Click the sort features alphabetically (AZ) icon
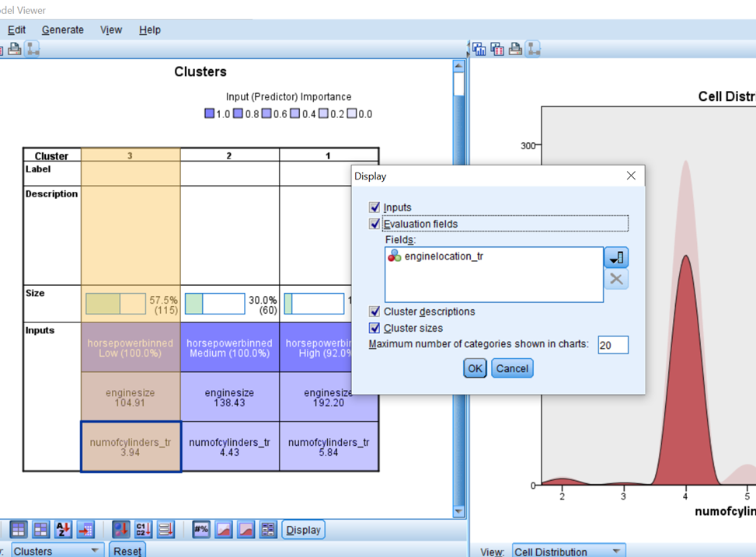Viewport: 756px width, 557px height. 63,530
